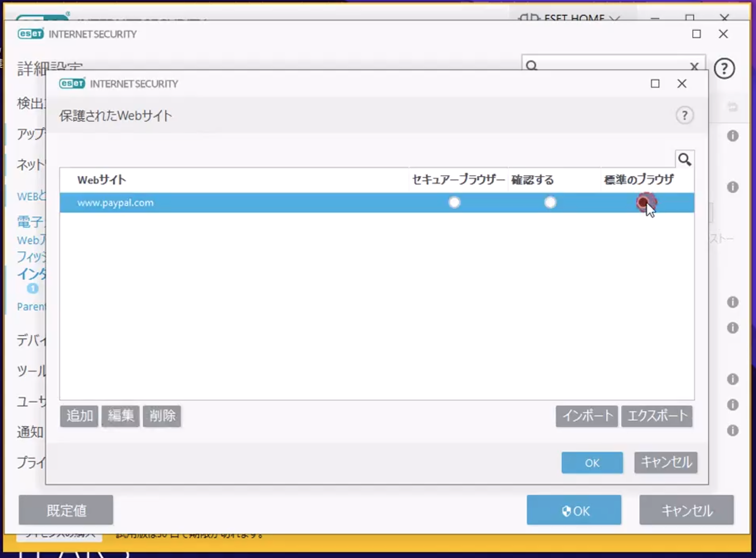Click the 削除 button
This screenshot has height=558, width=756.
coord(162,416)
